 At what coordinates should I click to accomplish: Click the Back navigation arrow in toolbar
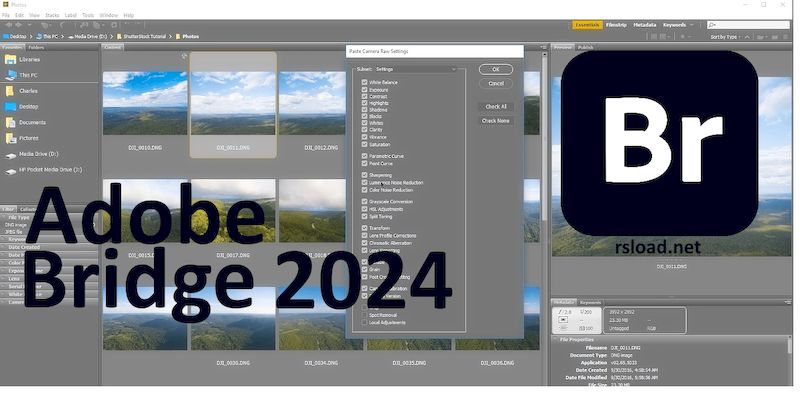8,25
